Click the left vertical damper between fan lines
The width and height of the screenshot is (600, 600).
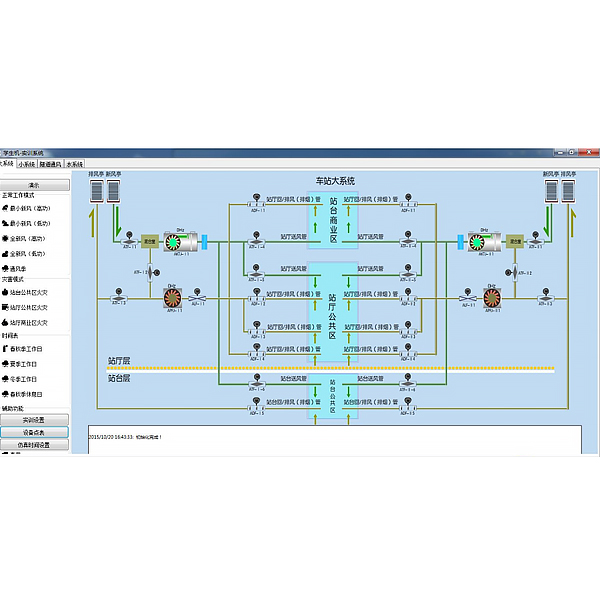[151, 271]
